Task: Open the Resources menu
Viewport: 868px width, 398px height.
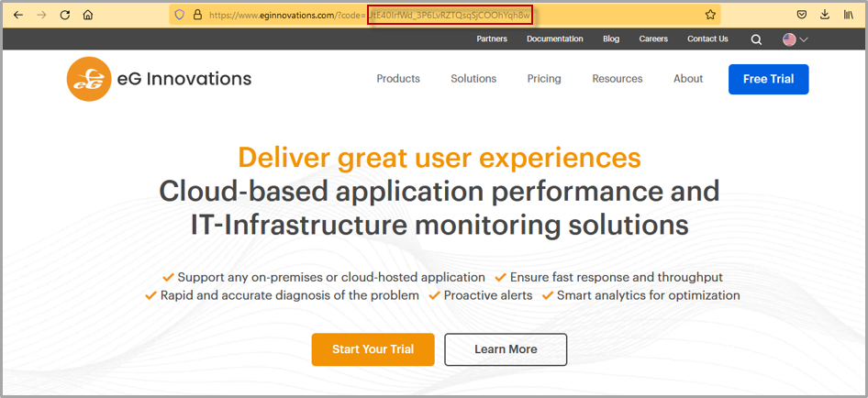Action: [x=618, y=79]
